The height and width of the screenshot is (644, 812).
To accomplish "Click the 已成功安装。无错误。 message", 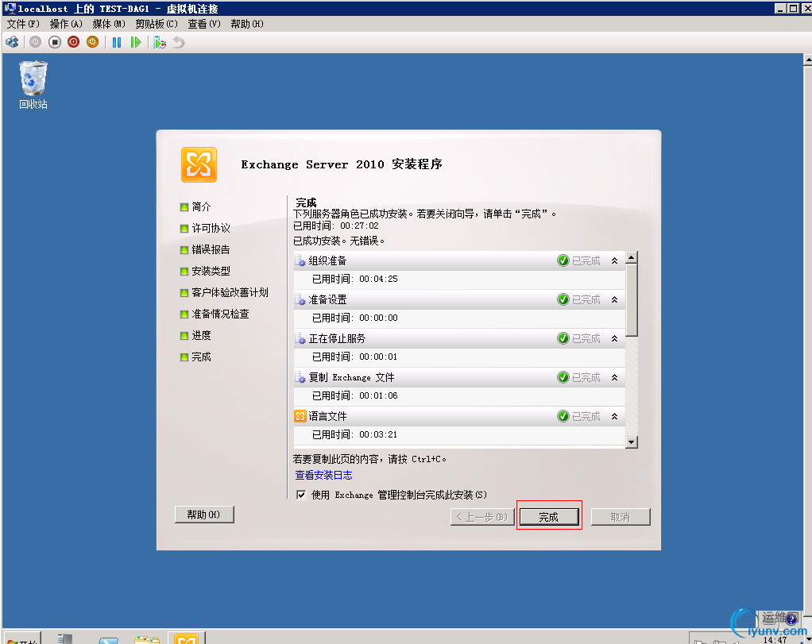I will click(339, 241).
